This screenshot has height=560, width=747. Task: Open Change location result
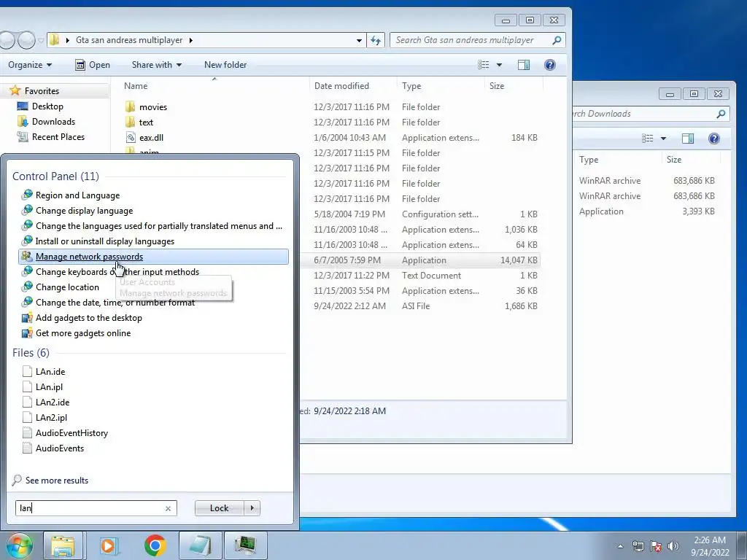point(67,287)
